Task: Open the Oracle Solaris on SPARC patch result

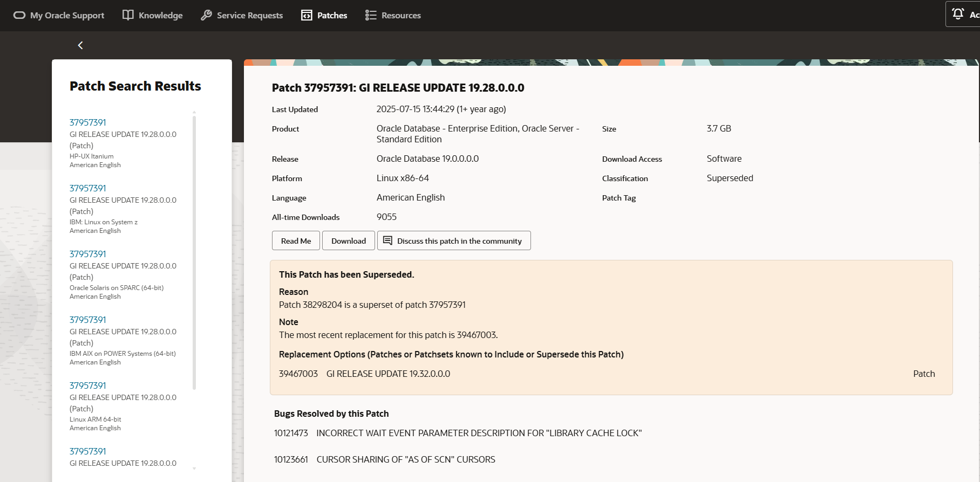Action: coord(88,254)
